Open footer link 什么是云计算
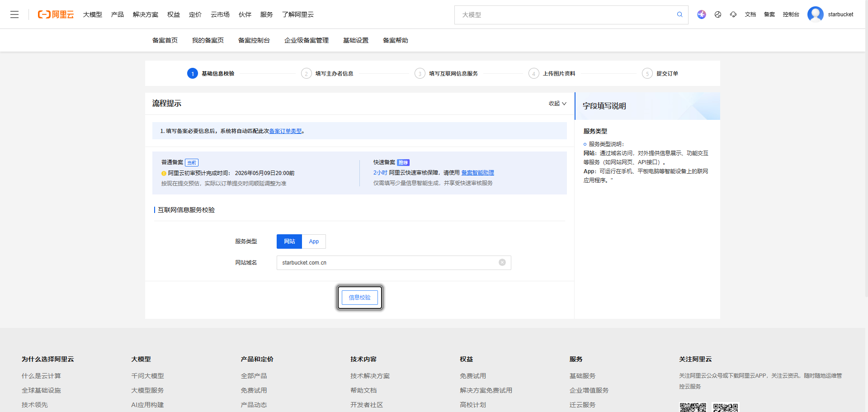The width and height of the screenshot is (868, 412). (41, 376)
